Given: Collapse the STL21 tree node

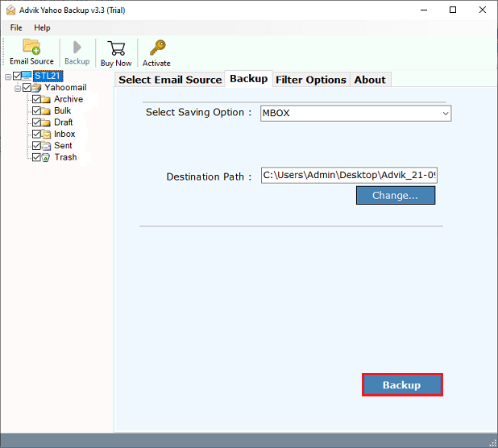Looking at the screenshot, I should click(8, 77).
